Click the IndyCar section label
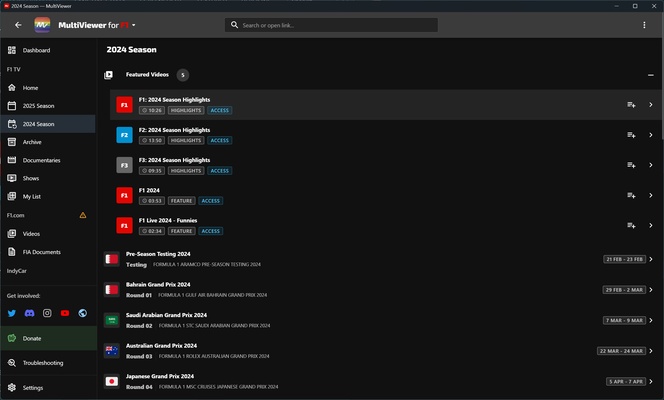Image resolution: width=664 pixels, height=400 pixels. click(x=17, y=271)
